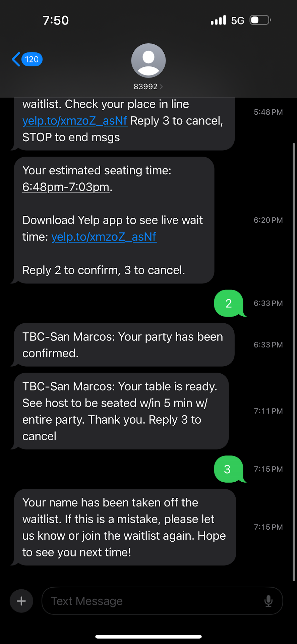Click the conversation scrollbar on right edge

[x=294, y=362]
